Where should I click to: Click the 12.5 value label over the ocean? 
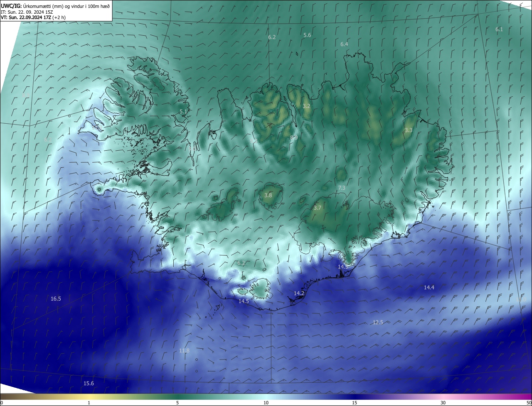[x=378, y=322]
